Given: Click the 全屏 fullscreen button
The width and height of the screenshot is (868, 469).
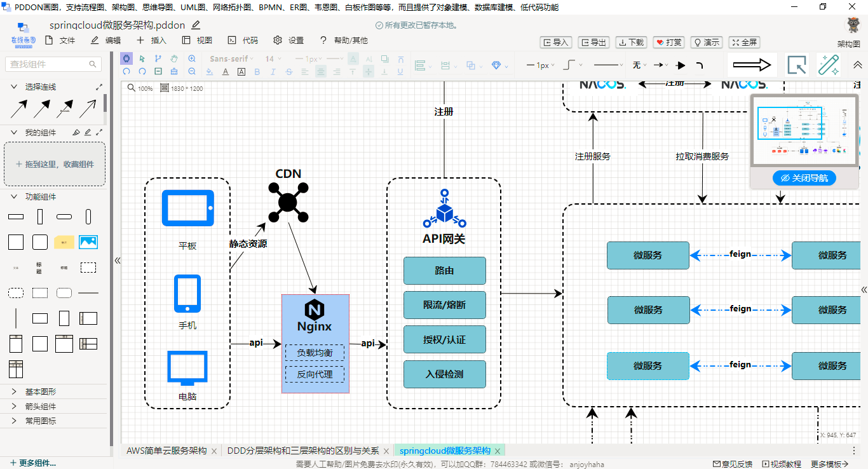Looking at the screenshot, I should [x=744, y=43].
